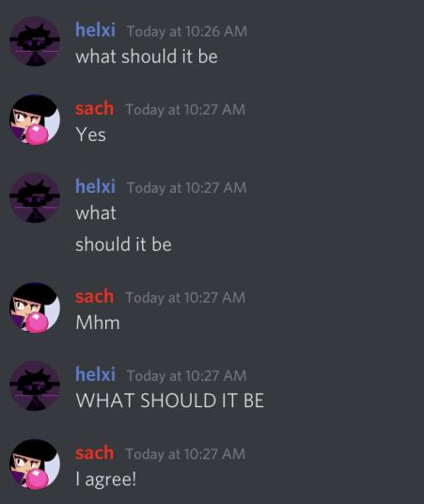Image resolution: width=424 pixels, height=504 pixels.
Task: Click helxi username above lowercase "what"
Action: click(x=95, y=186)
